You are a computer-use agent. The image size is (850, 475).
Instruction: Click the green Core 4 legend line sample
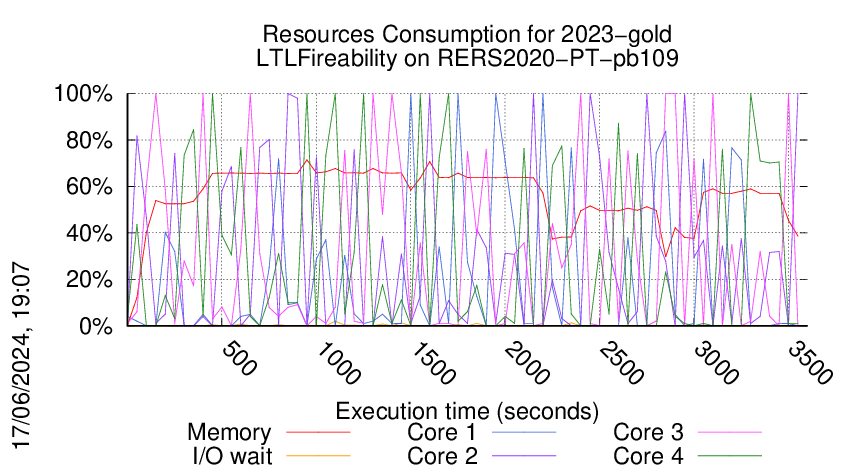click(730, 456)
